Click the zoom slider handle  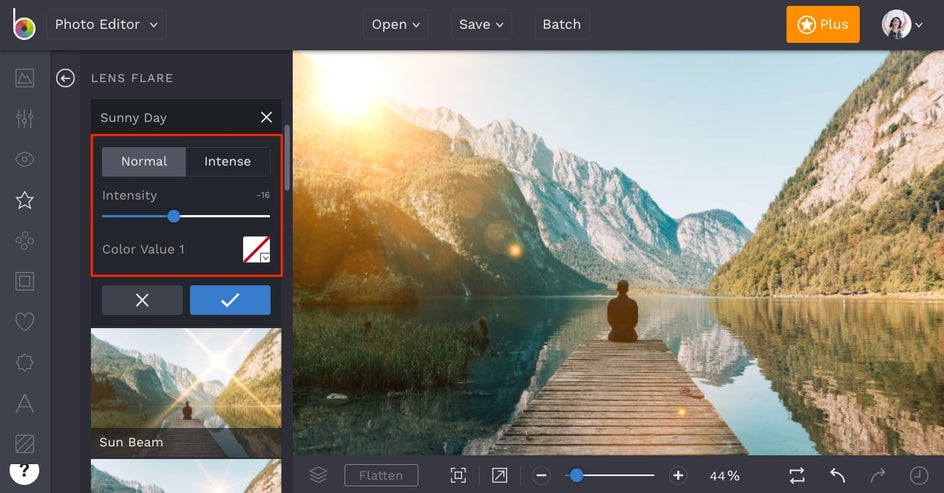point(576,476)
